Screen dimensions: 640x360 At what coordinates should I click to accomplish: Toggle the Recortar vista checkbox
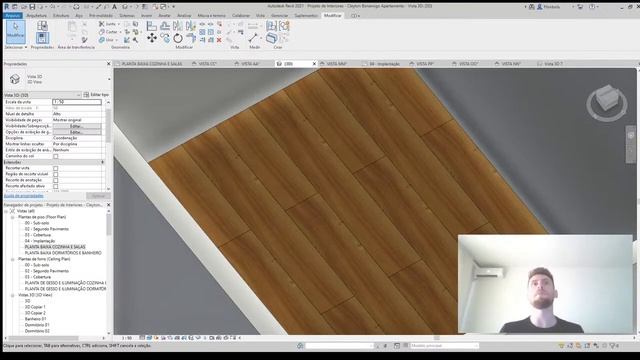[x=56, y=168]
